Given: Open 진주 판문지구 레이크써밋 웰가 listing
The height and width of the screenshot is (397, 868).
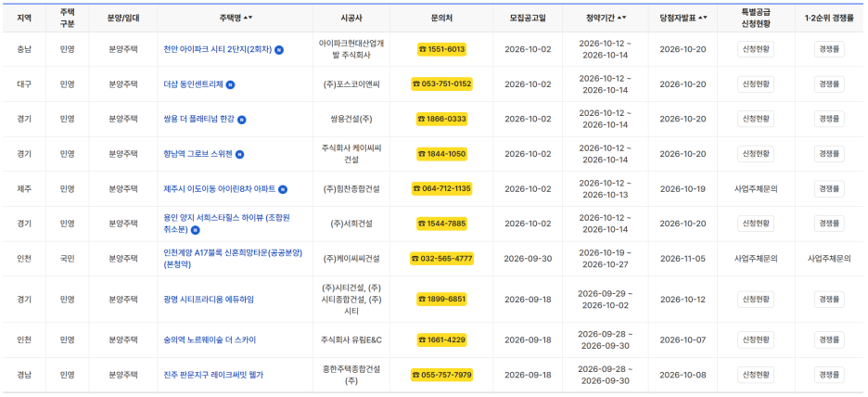Looking at the screenshot, I should click(x=213, y=375).
